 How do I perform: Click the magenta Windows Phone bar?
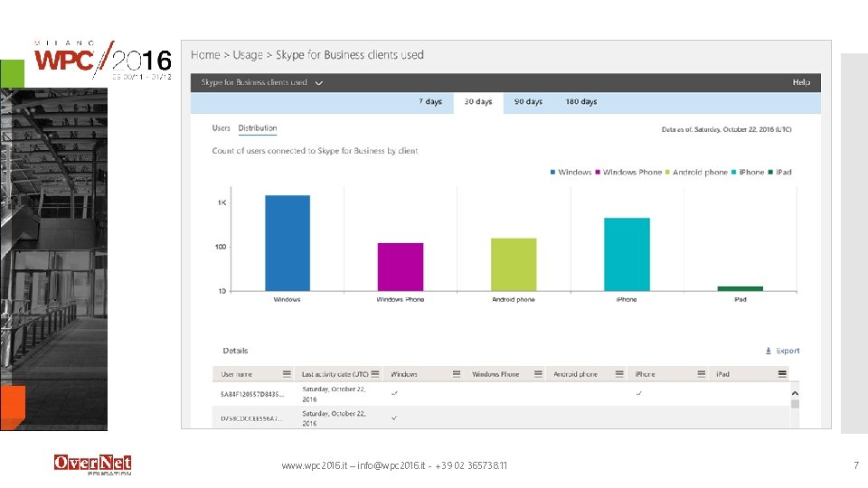401,267
